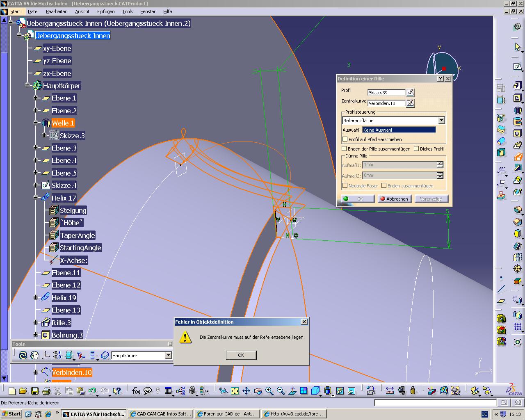
Task: Click Abbrechen in the Rille definition dialog
Action: click(x=394, y=199)
